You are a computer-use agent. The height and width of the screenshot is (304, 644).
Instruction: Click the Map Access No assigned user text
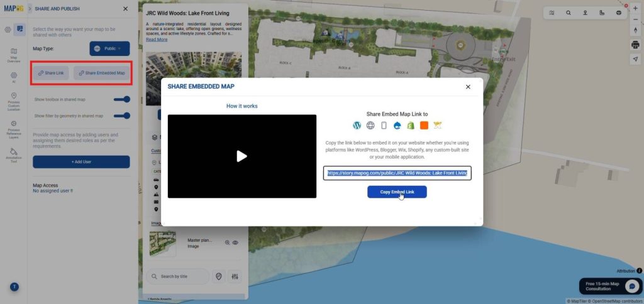click(53, 188)
